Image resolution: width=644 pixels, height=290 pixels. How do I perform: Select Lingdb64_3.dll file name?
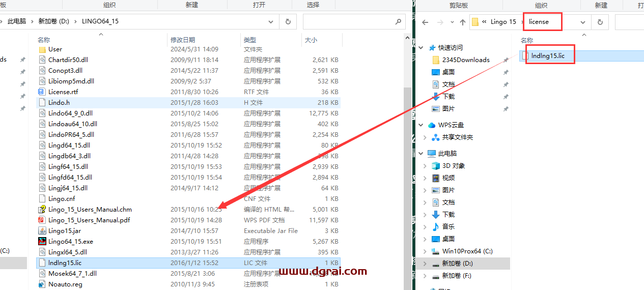(x=69, y=156)
